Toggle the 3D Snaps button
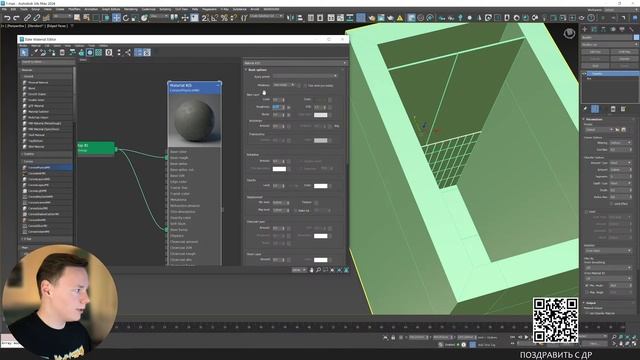Viewport: 640px width, 360px height. point(205,18)
